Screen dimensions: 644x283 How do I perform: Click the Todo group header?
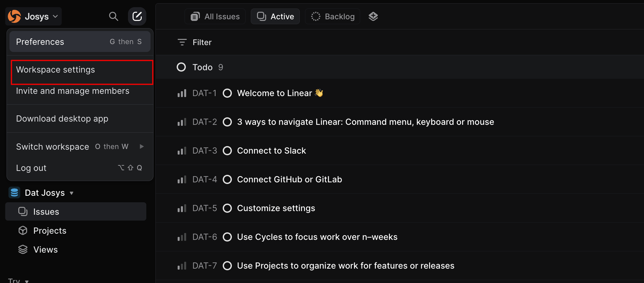pos(202,67)
